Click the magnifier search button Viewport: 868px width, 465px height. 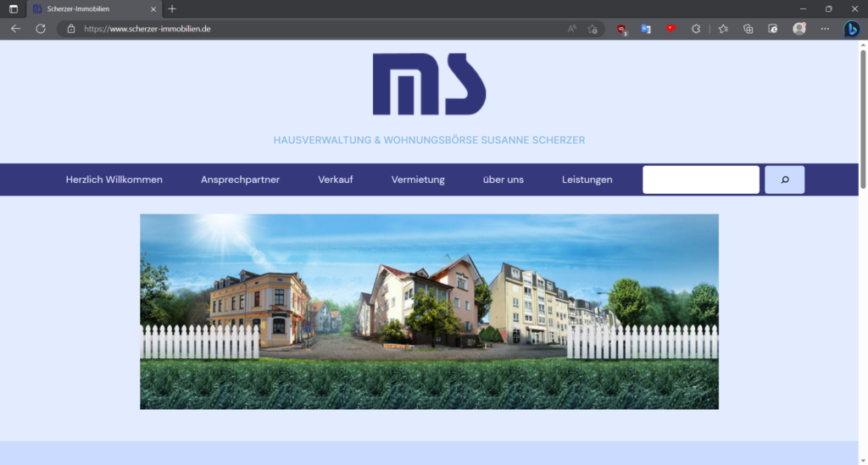(x=784, y=180)
